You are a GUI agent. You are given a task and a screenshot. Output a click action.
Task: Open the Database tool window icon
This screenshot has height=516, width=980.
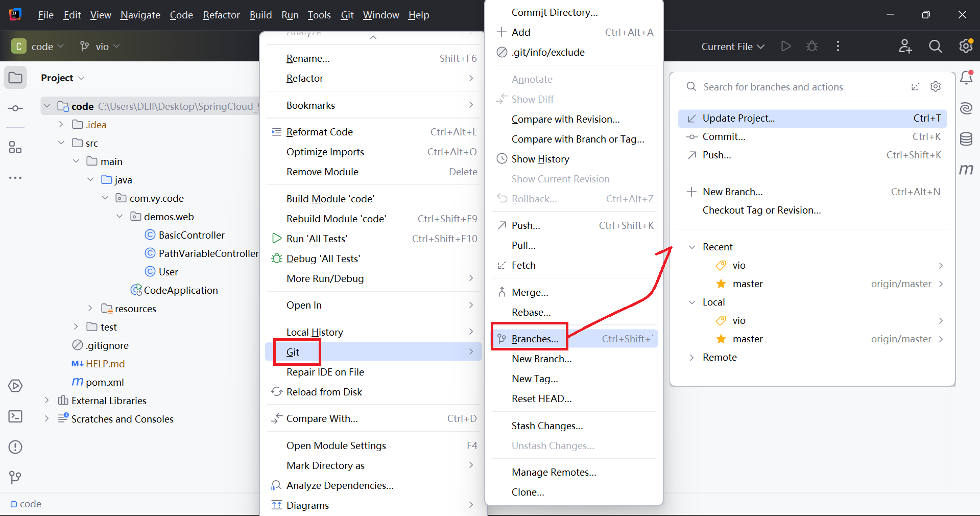tap(966, 139)
